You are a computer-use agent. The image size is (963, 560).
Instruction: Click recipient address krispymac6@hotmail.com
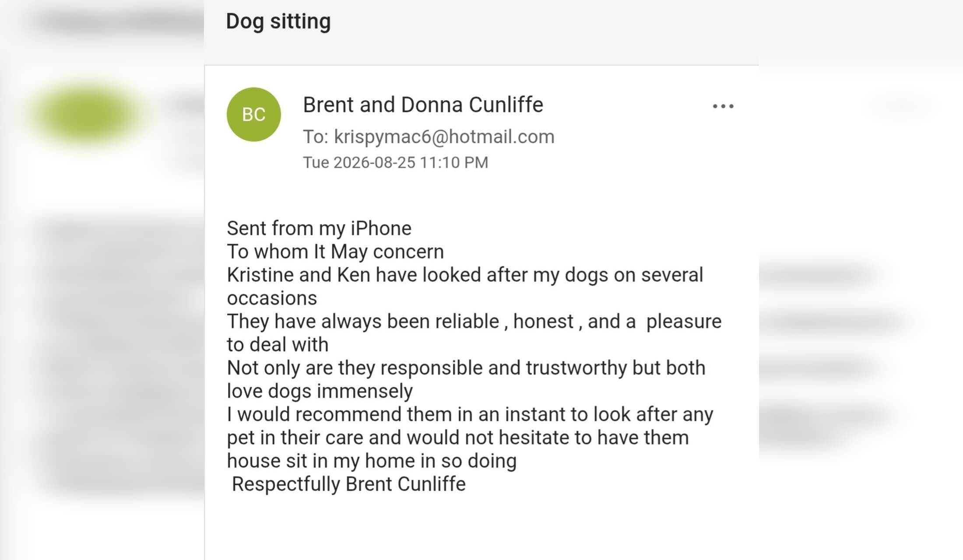[444, 137]
